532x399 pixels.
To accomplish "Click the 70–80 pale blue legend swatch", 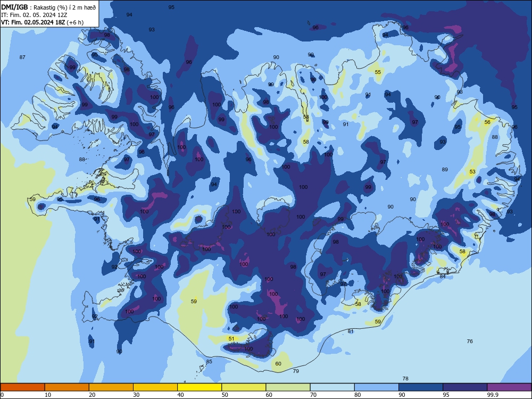I will pos(332,387).
